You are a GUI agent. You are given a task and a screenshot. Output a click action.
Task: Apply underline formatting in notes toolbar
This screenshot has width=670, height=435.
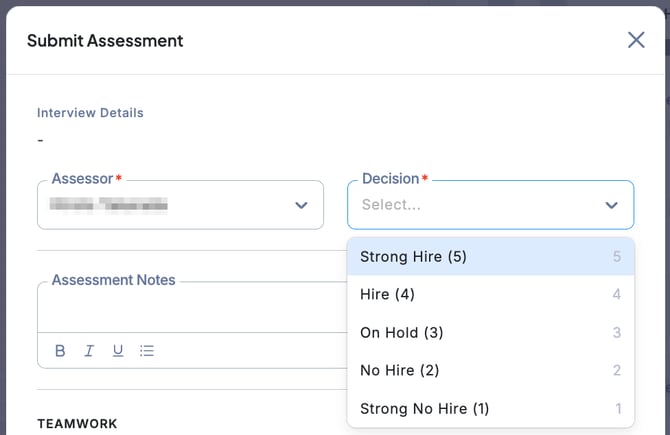118,351
